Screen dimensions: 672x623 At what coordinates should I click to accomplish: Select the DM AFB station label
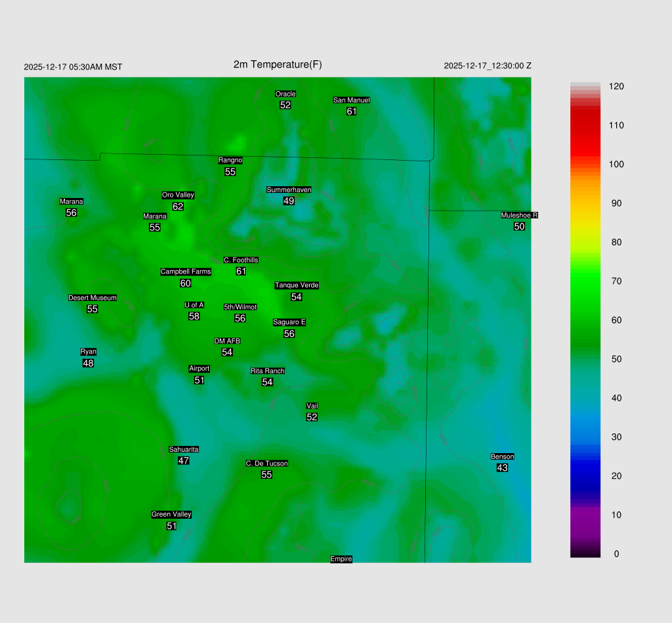(x=227, y=341)
